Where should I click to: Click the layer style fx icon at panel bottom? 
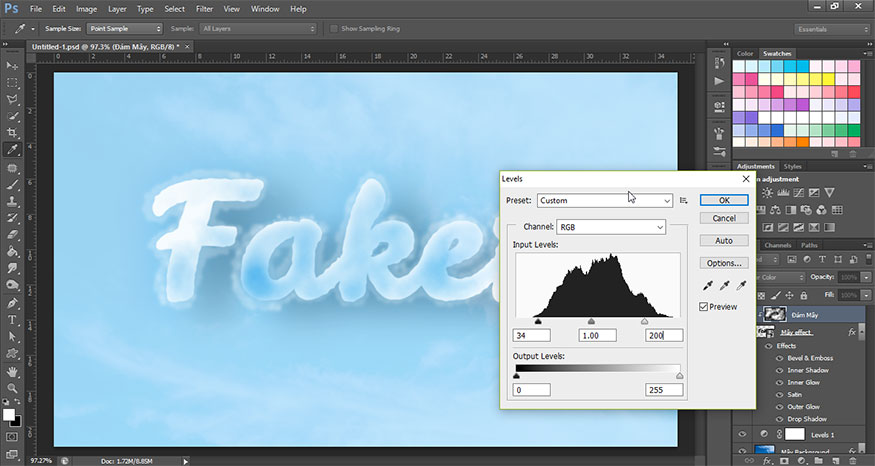click(x=768, y=461)
